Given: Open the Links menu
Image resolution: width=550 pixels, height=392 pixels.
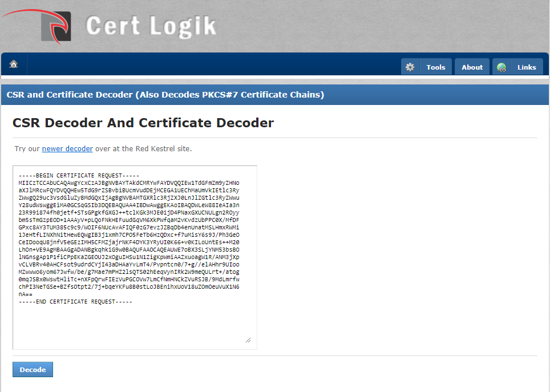Looking at the screenshot, I should [x=526, y=67].
